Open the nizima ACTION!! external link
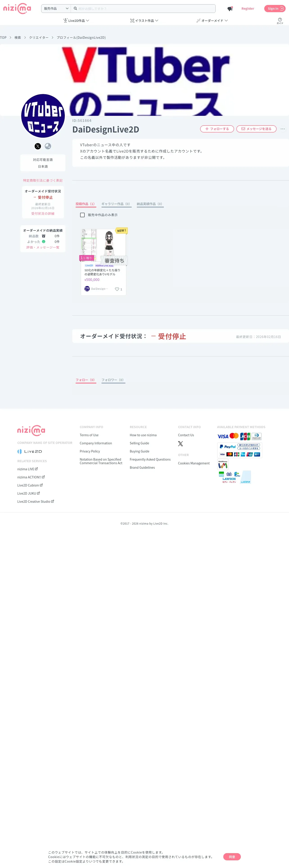 pos(31,477)
